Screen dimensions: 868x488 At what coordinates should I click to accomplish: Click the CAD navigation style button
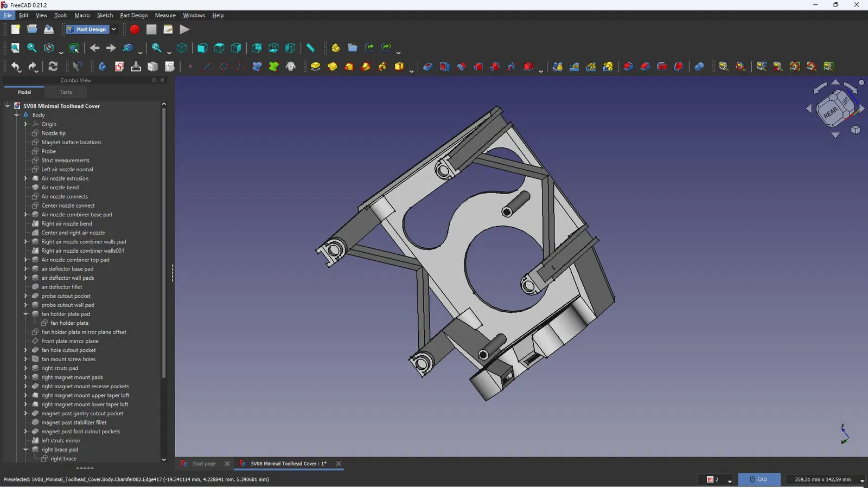(758, 479)
